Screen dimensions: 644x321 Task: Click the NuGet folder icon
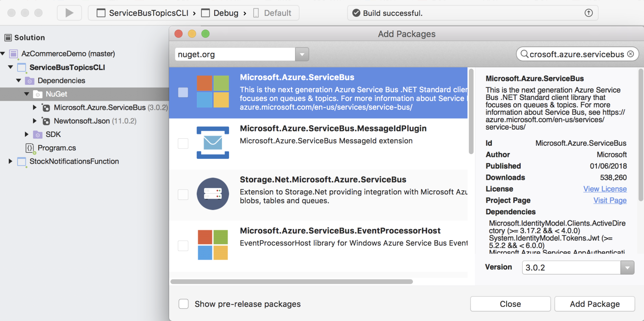[x=38, y=94]
